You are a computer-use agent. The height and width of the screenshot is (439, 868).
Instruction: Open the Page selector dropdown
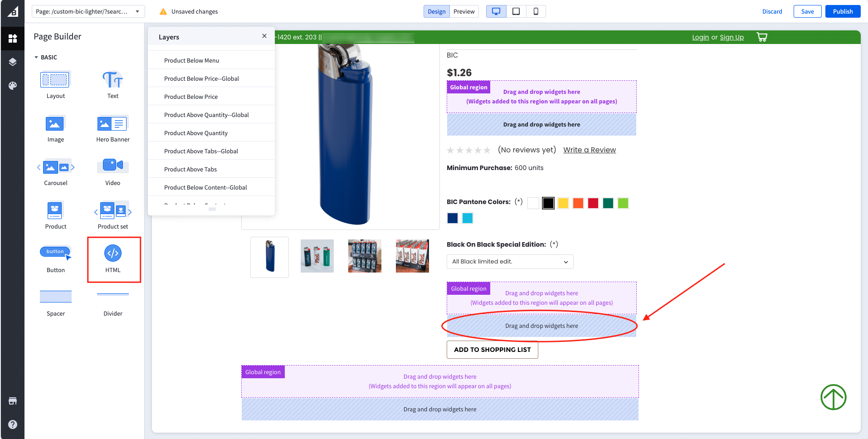pos(88,11)
